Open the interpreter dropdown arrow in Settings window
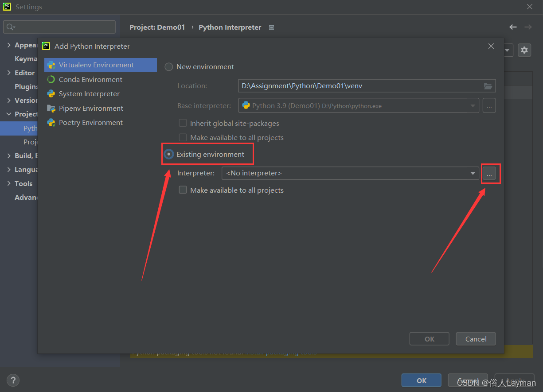 tap(508, 50)
